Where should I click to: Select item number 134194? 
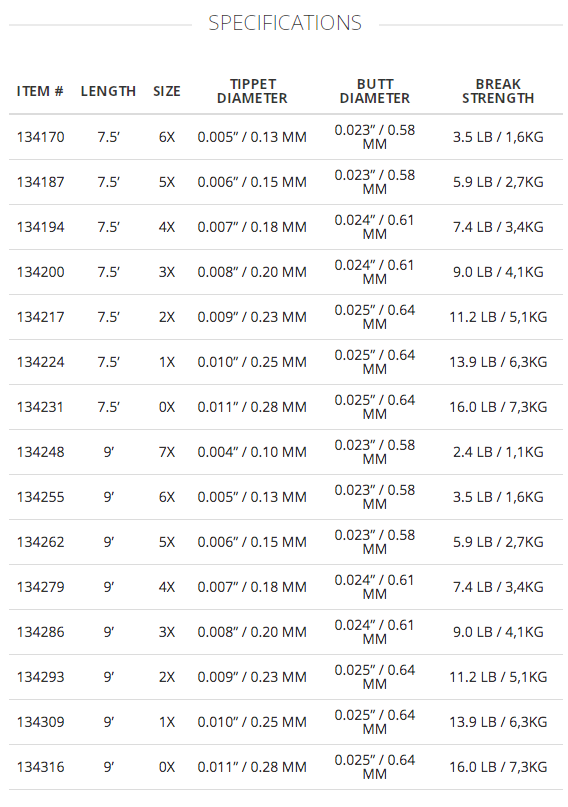[x=41, y=227]
